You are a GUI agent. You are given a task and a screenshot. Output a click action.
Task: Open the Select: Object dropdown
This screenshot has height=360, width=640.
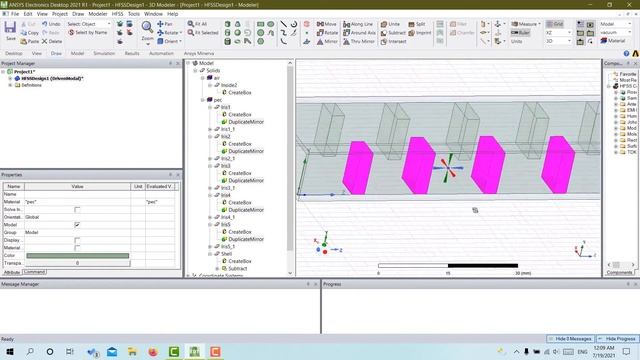coord(89,24)
